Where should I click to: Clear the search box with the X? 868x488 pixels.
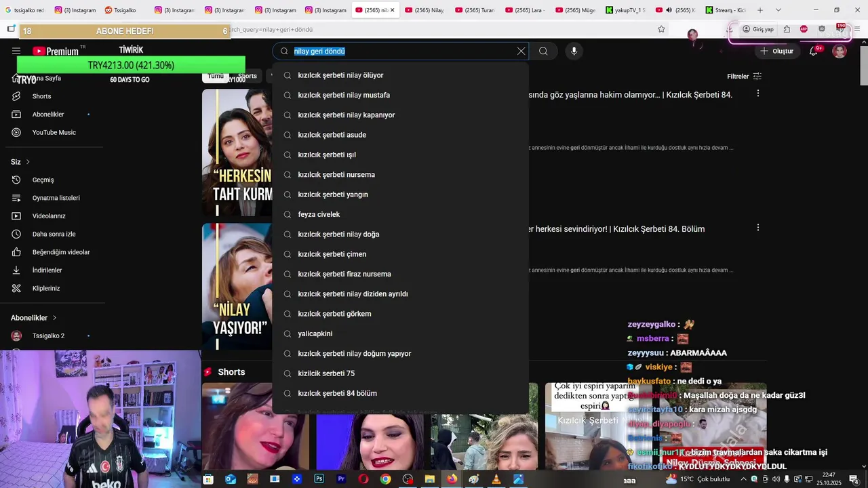(x=521, y=51)
